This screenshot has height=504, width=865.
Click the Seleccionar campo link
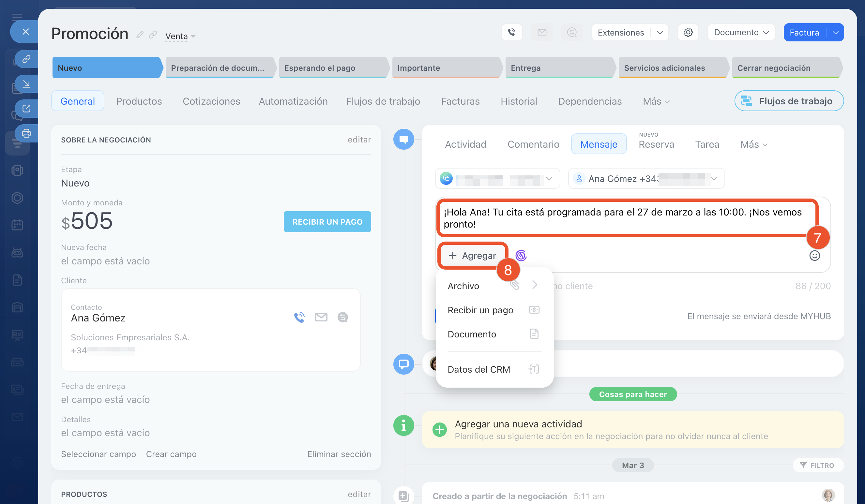(99, 454)
